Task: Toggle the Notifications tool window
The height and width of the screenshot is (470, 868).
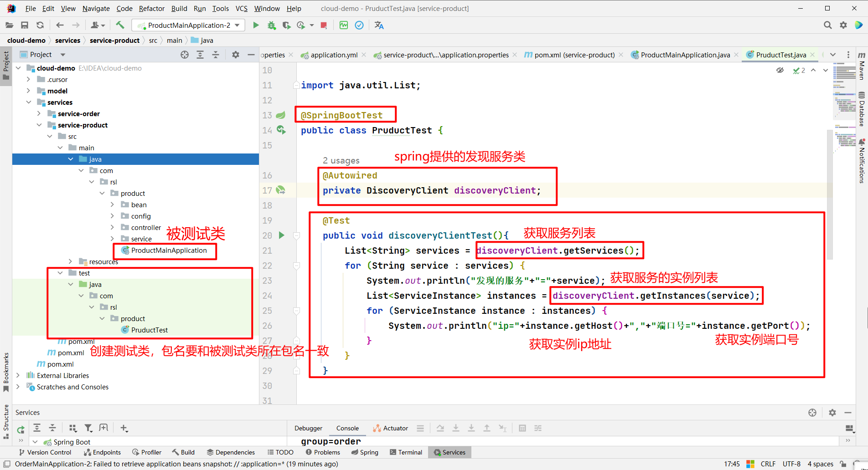Action: coord(862,161)
